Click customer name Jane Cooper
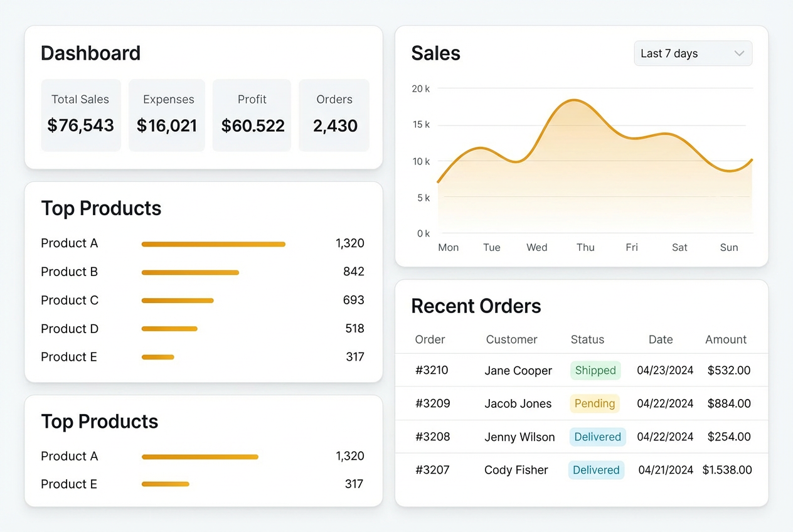This screenshot has height=532, width=793. 518,371
